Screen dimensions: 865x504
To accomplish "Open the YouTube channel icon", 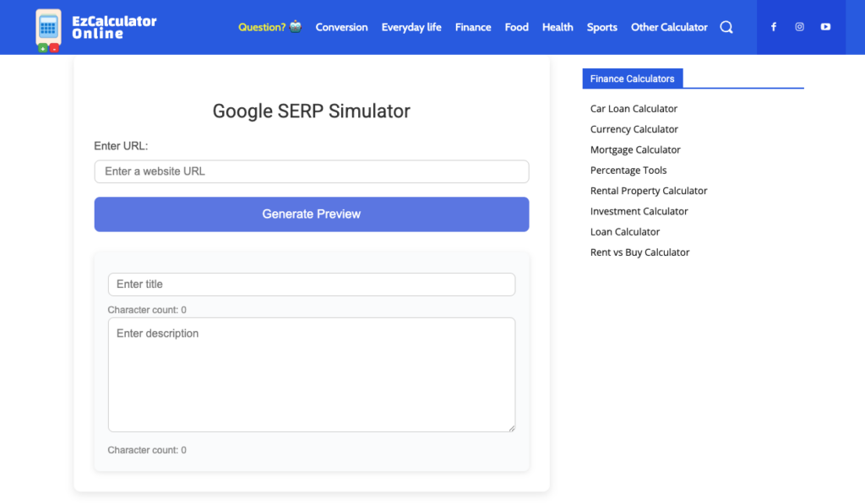I will [825, 26].
